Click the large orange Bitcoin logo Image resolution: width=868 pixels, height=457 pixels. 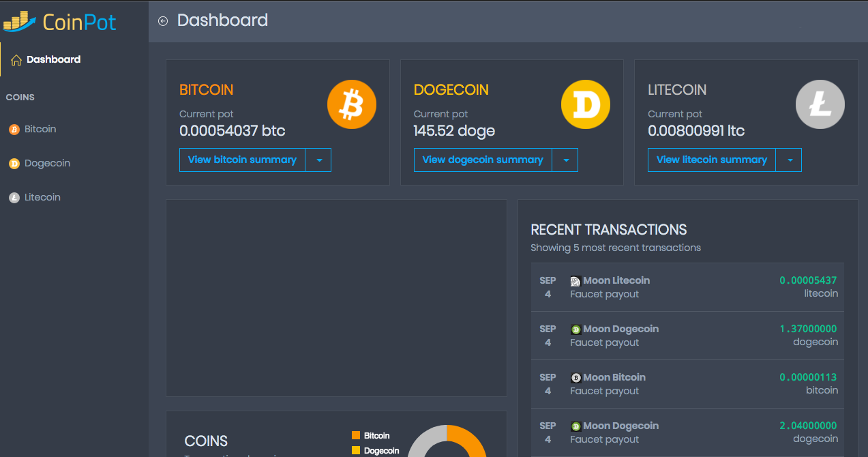point(352,105)
